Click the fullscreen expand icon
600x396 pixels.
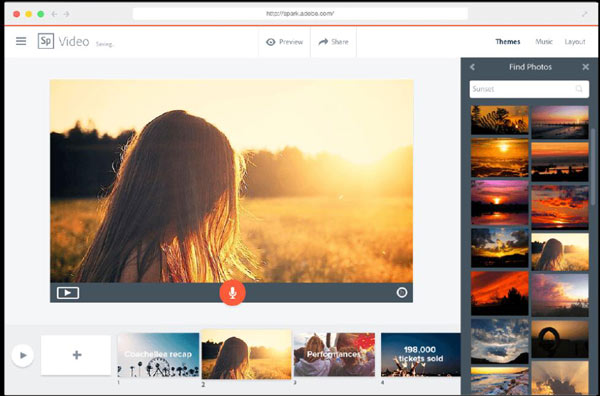tap(584, 14)
